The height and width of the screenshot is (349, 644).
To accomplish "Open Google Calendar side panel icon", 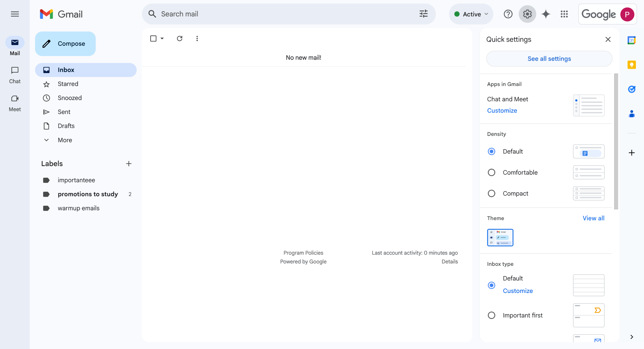I will [x=631, y=40].
